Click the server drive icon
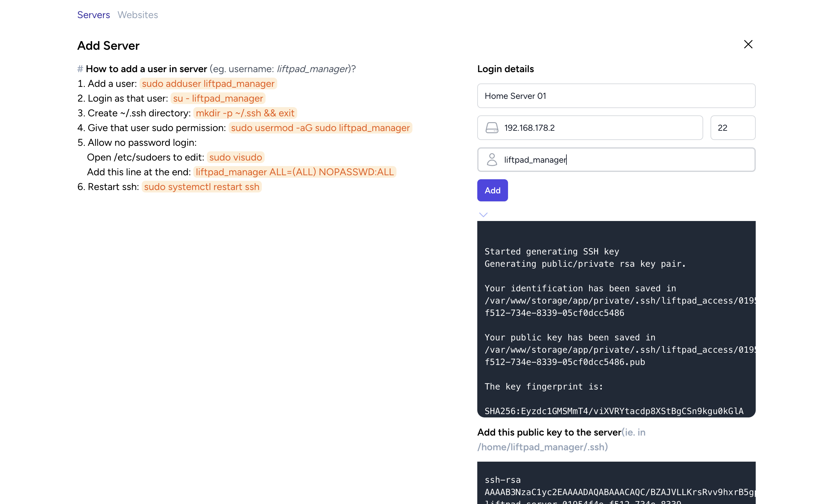The height and width of the screenshot is (504, 839). pyautogui.click(x=492, y=128)
